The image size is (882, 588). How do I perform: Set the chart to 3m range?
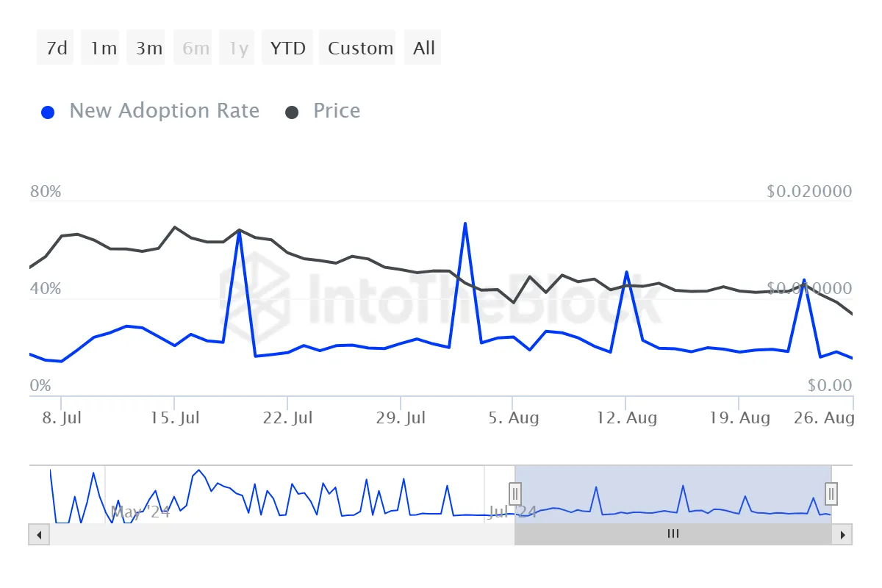click(149, 49)
